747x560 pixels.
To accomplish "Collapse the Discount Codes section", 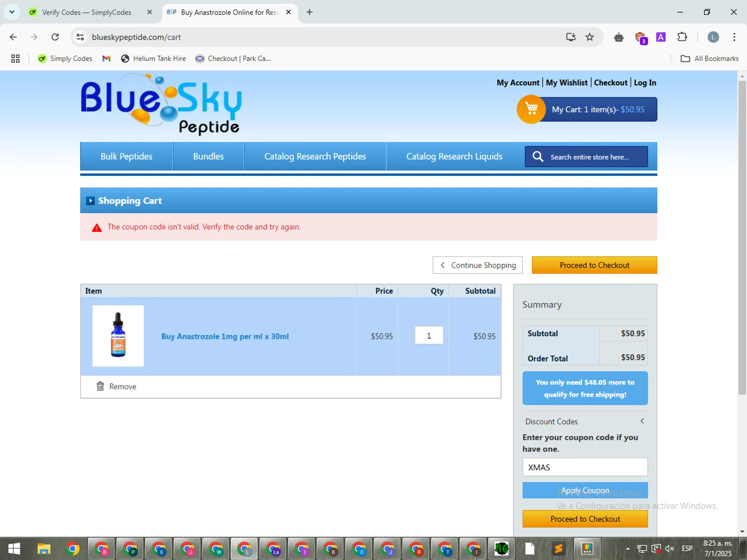I will coord(642,421).
